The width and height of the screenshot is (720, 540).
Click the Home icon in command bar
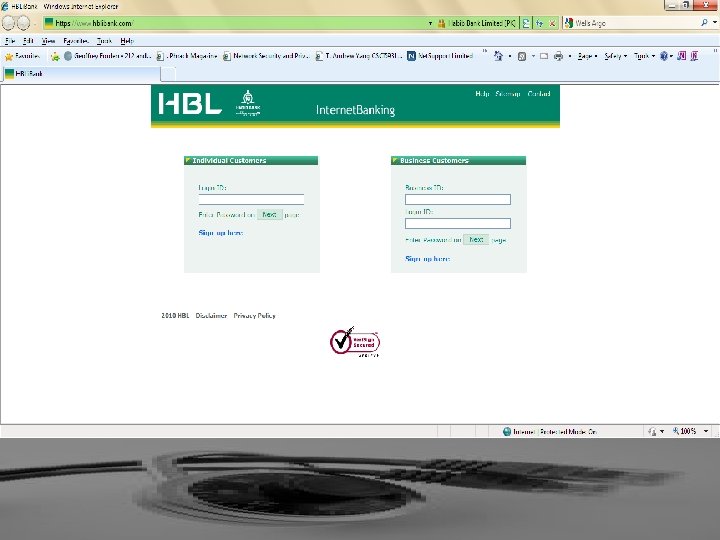click(x=498, y=56)
